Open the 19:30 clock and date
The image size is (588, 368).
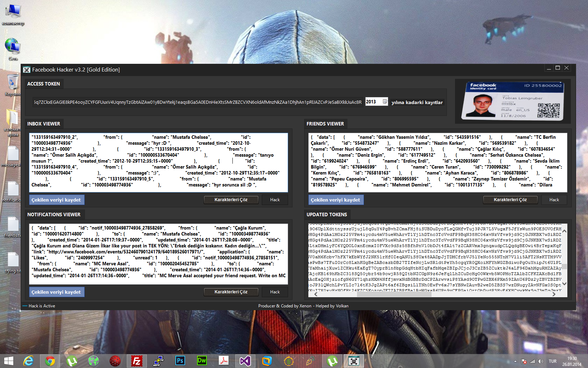tap(572, 361)
